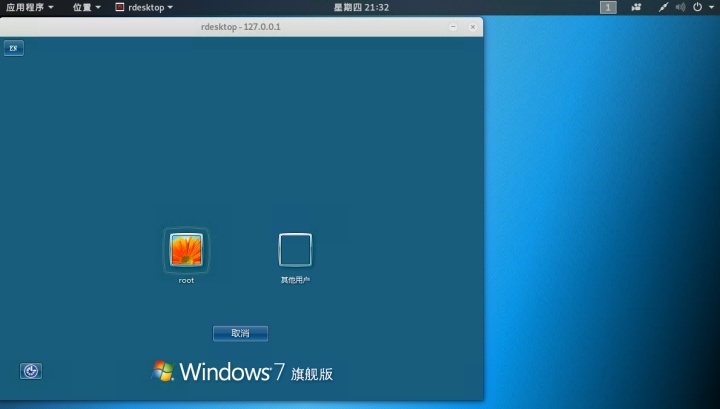
Task: Close the rdesktop - 127.0.0.1 window
Action: [472, 27]
